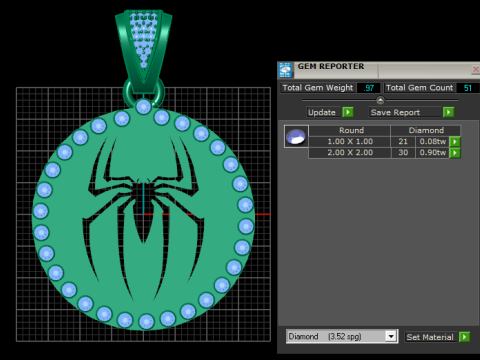480x360 pixels.
Task: Click the green arrow beside Save Report
Action: pos(448,112)
